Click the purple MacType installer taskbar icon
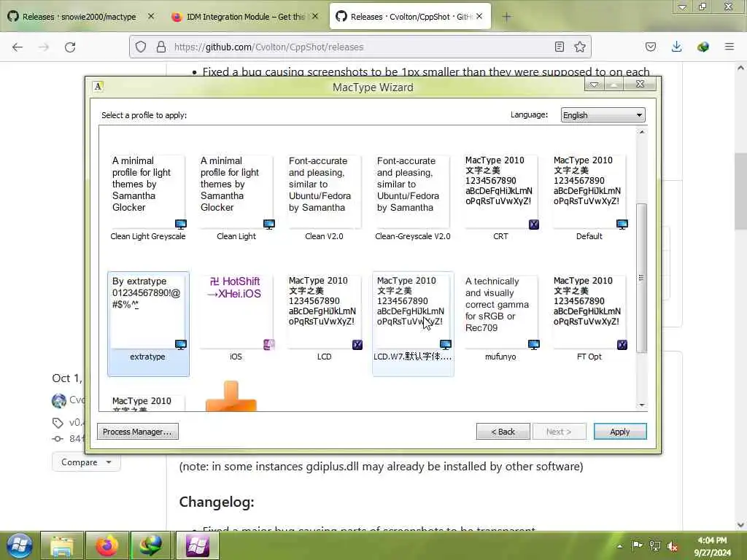 [x=198, y=545]
